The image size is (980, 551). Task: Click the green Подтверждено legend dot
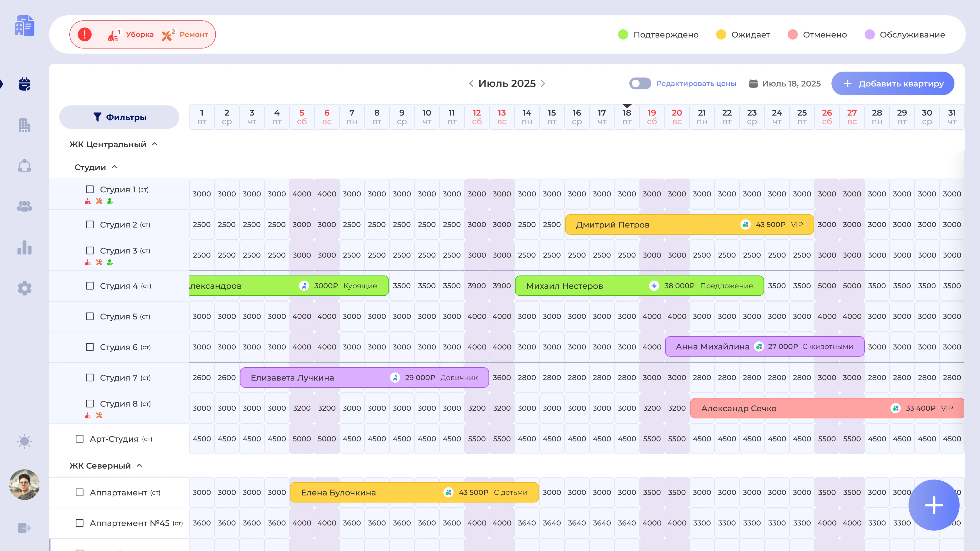[x=623, y=35]
